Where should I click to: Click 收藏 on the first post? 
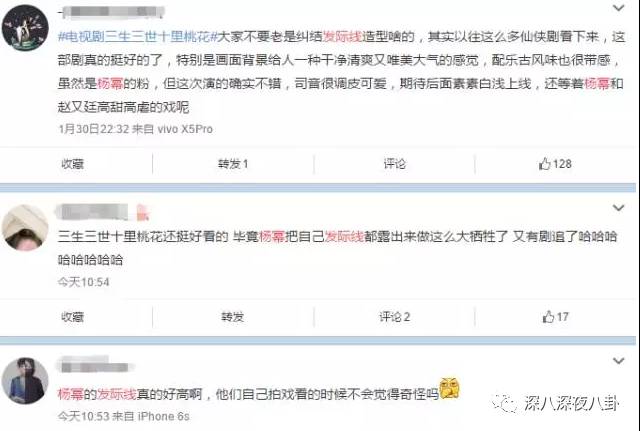tap(72, 164)
